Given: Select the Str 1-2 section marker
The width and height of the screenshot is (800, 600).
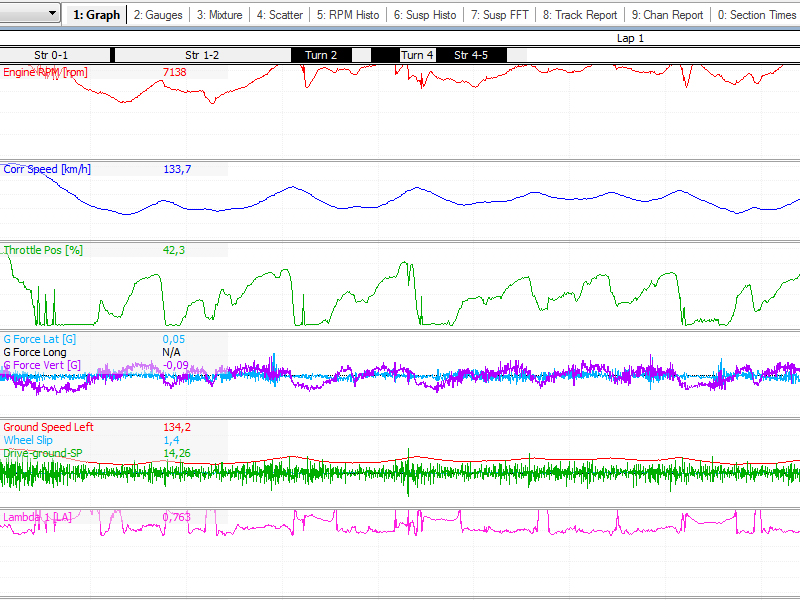Looking at the screenshot, I should point(202,55).
